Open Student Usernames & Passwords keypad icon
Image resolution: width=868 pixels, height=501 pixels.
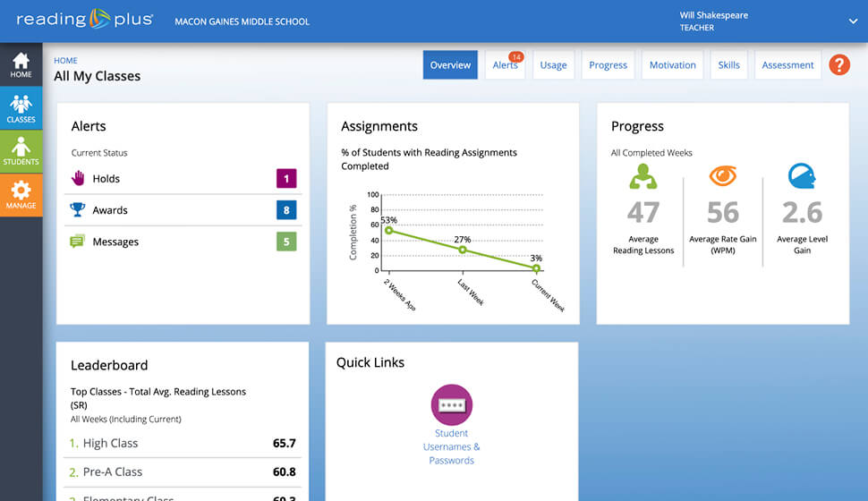pyautogui.click(x=451, y=404)
